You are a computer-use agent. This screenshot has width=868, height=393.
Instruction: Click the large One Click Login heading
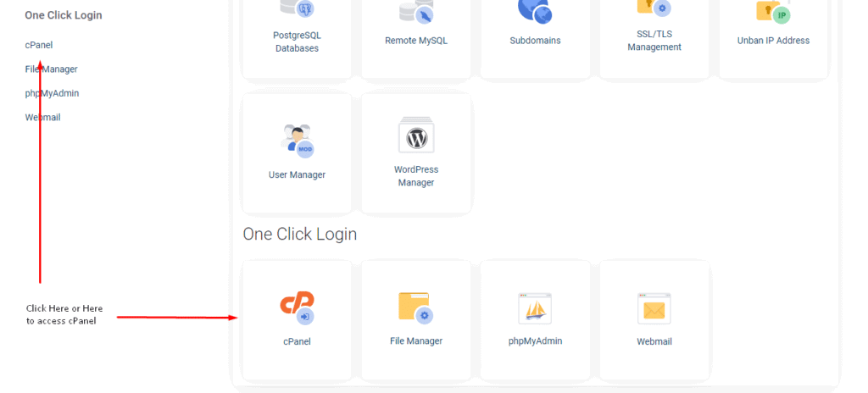pos(300,234)
